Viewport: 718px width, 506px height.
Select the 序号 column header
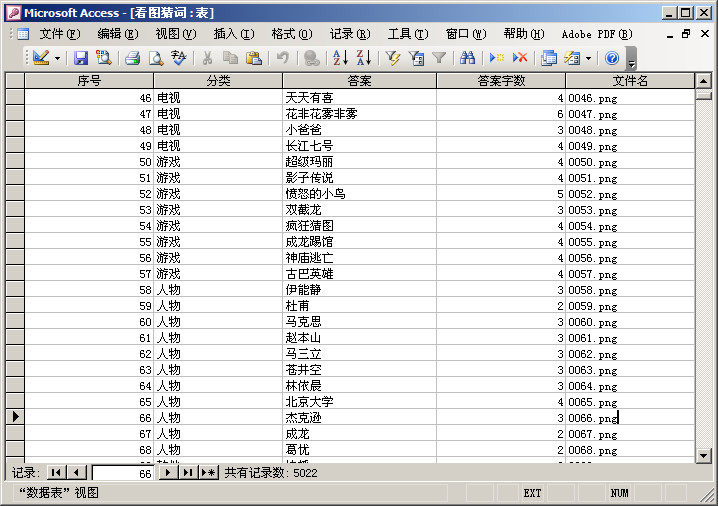89,81
